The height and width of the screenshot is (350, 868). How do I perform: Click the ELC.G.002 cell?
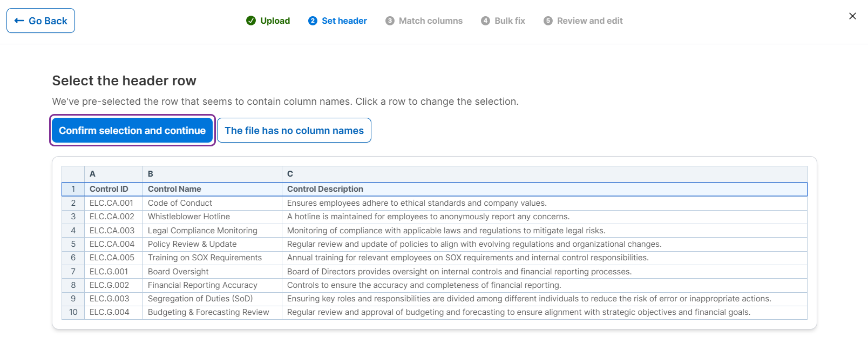(114, 285)
